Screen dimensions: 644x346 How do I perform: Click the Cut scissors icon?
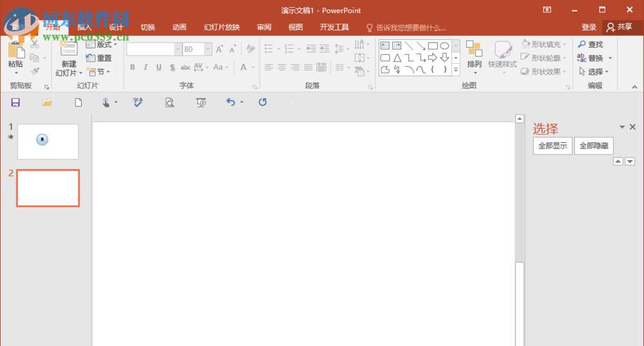35,44
